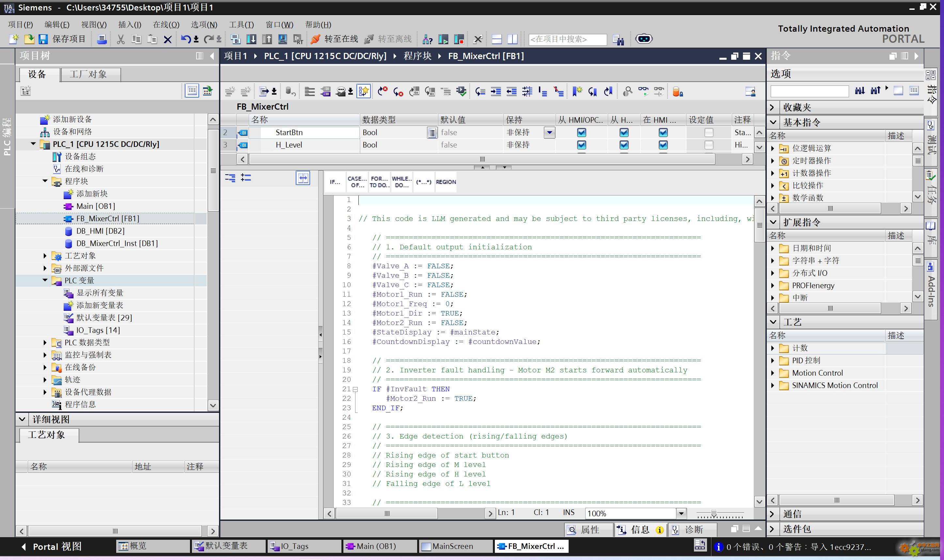
Task: Click the database lock icon in the editor toolbar
Action: (x=678, y=91)
